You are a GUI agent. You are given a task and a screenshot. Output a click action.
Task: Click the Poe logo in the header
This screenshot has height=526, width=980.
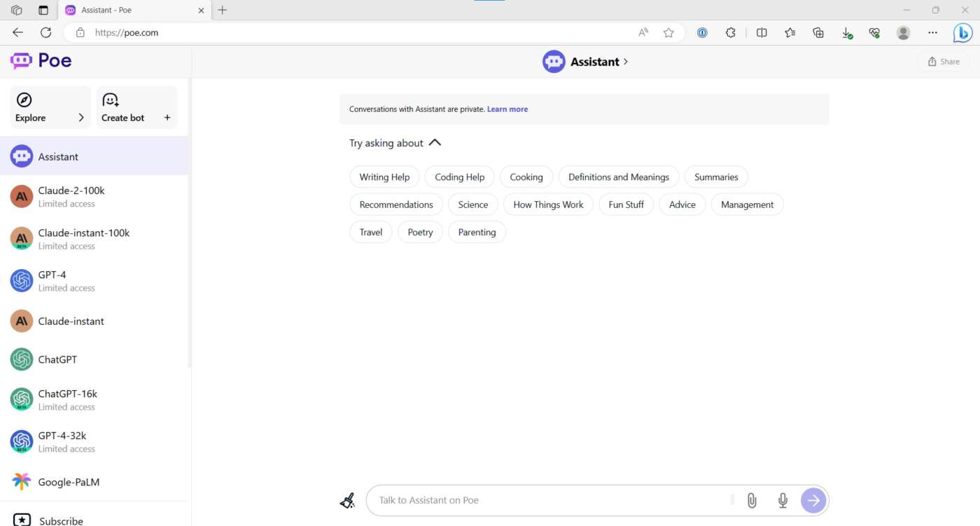point(41,61)
